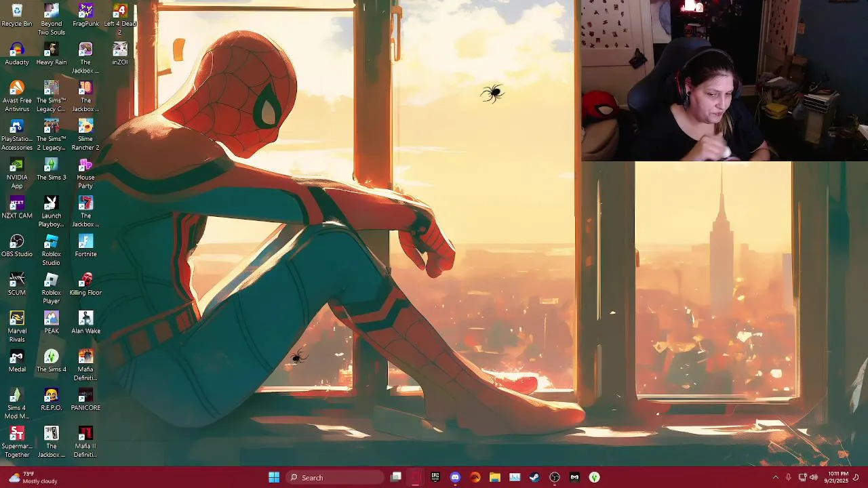Select the Left 4 Dead 2 icon

tap(120, 19)
